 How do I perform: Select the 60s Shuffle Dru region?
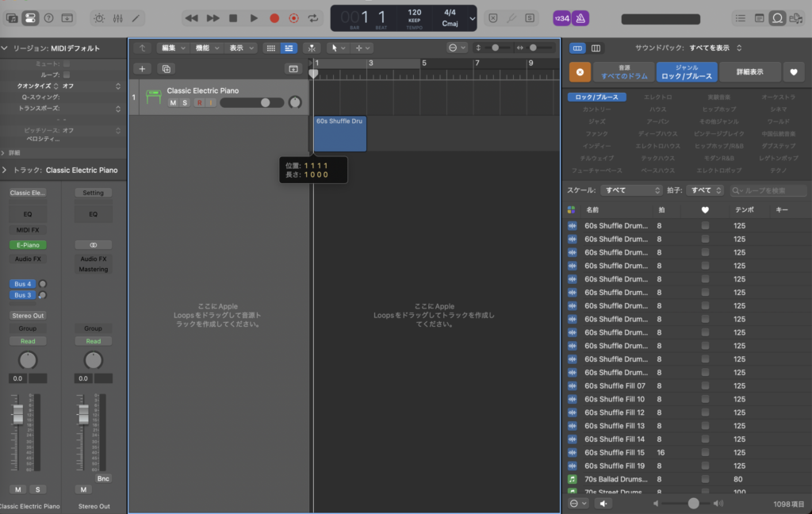tap(339, 133)
